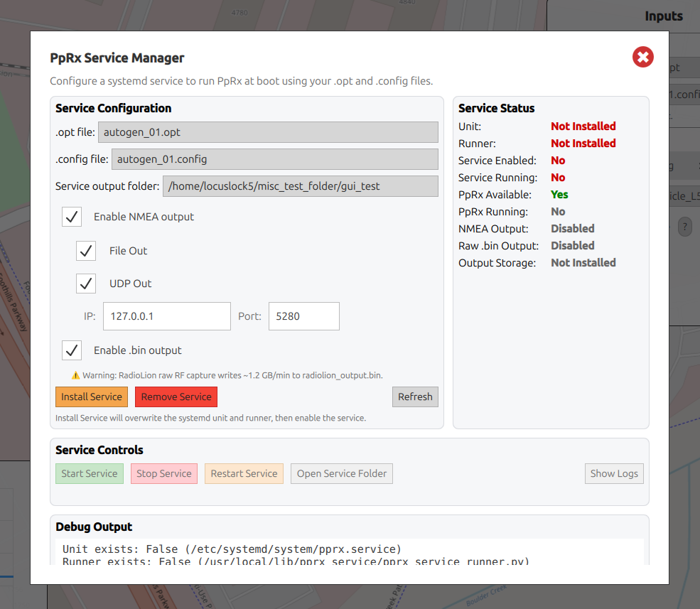Image resolution: width=700 pixels, height=609 pixels.
Task: Click PpRx Available 'Yes' value
Action: [x=559, y=195]
